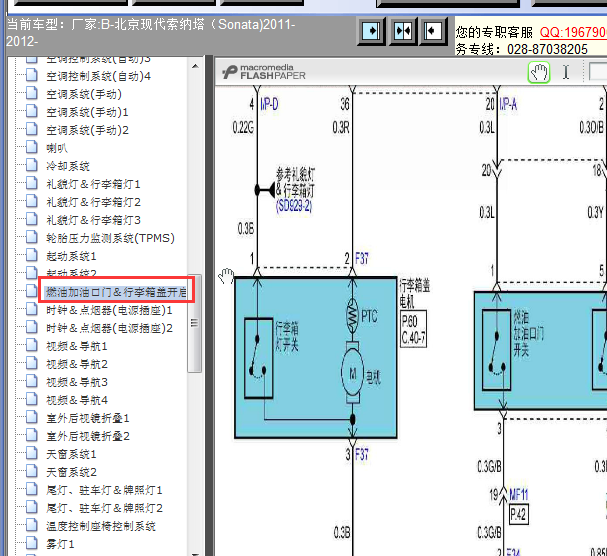Open tree item 空调控制系统(自动)4
The width and height of the screenshot is (607, 556).
[x=98, y=76]
